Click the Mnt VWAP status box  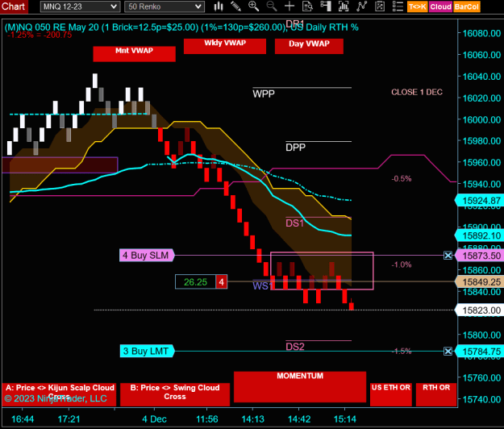(135, 54)
